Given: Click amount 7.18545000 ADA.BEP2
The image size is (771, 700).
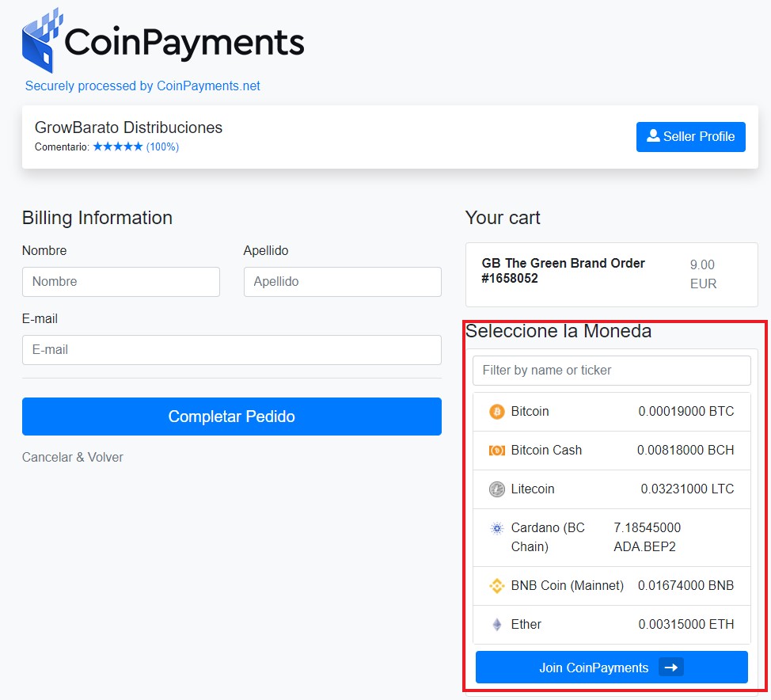Looking at the screenshot, I should [647, 537].
